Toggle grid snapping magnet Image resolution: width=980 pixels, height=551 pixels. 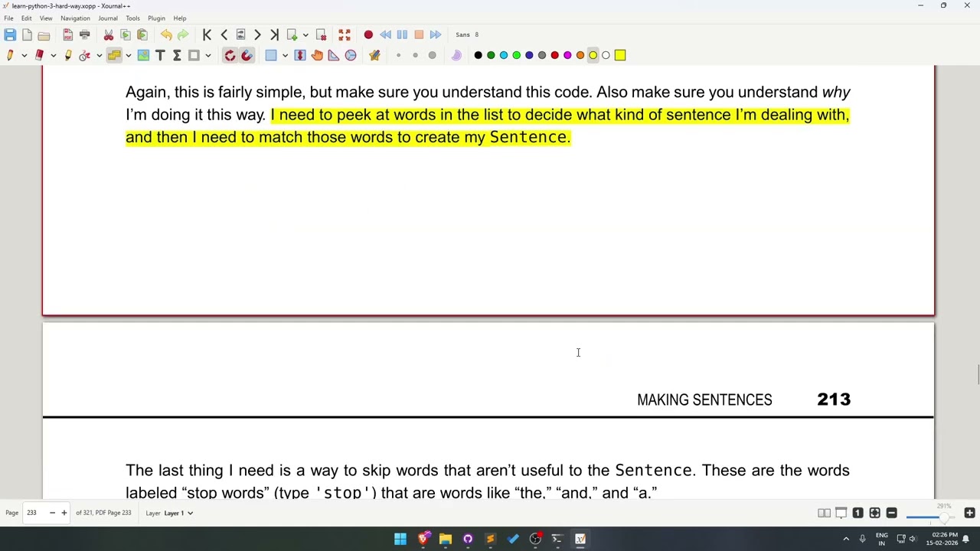[x=247, y=55]
